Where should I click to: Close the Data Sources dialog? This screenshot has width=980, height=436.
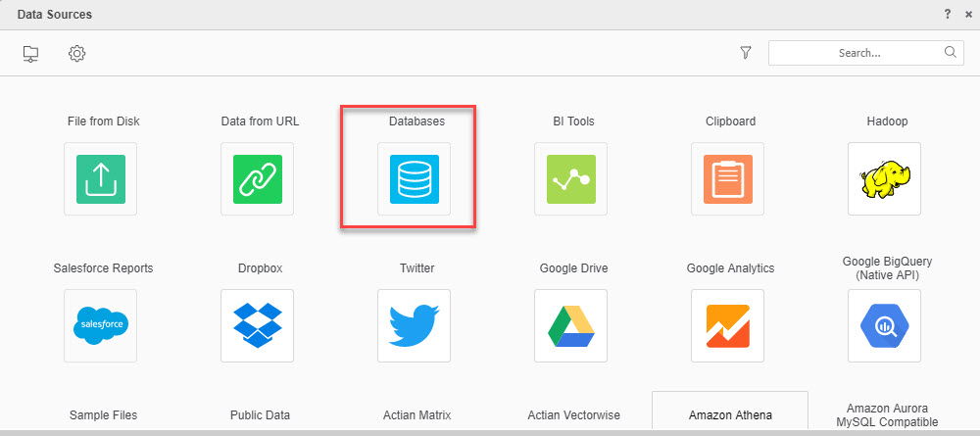pos(968,14)
